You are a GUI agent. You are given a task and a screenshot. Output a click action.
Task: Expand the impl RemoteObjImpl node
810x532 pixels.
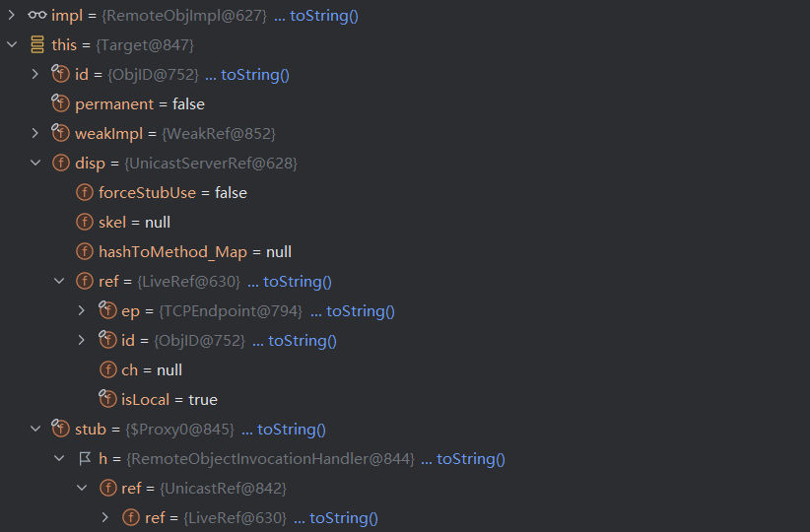pyautogui.click(x=12, y=16)
